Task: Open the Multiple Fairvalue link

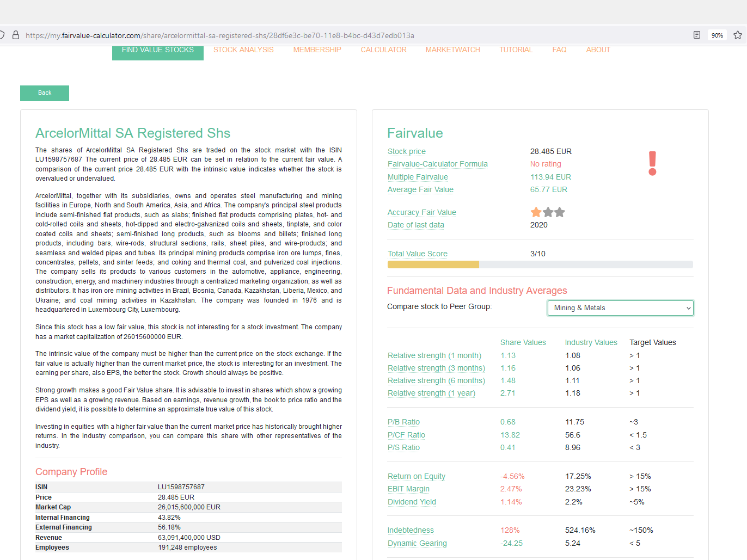Action: click(x=418, y=177)
